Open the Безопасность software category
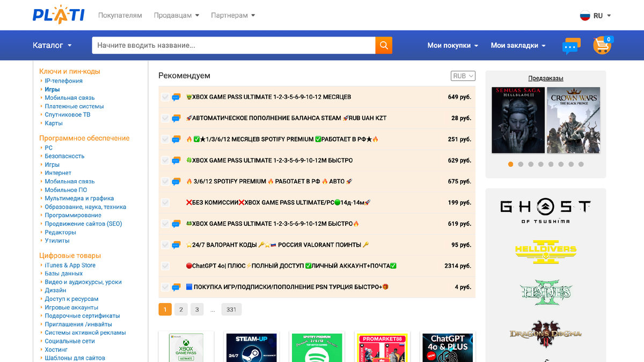Viewport: 644px width, 362px height. 64,156
